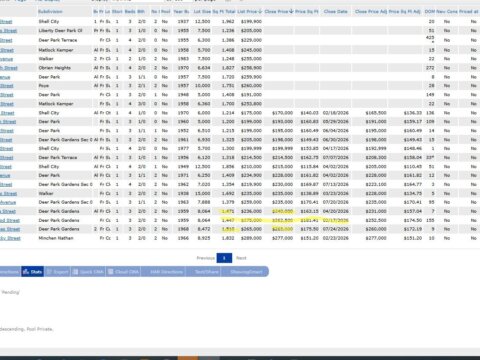Click the list price '$289,000'
The image size is (480, 360).
(x=251, y=238)
